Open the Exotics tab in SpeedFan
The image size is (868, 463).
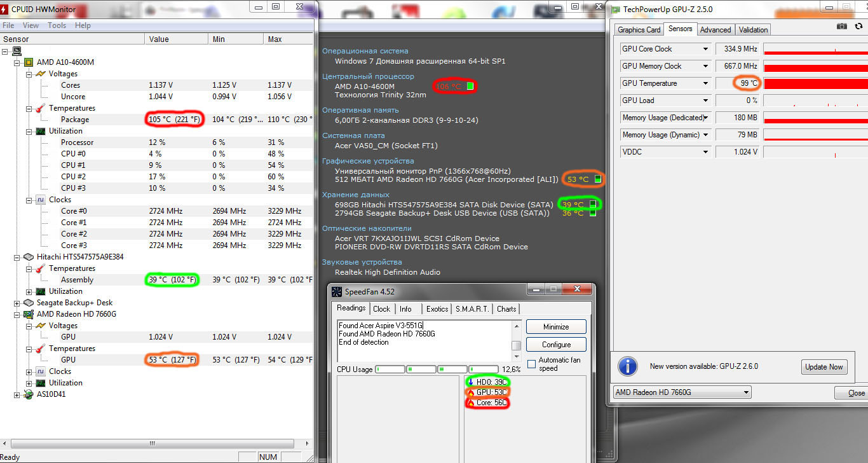(437, 309)
